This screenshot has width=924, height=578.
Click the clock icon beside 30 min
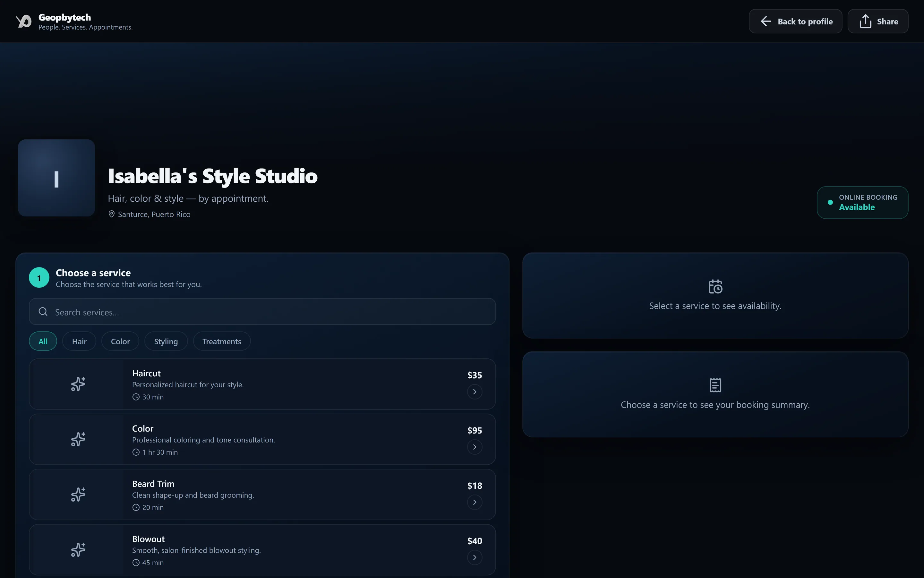pyautogui.click(x=136, y=397)
